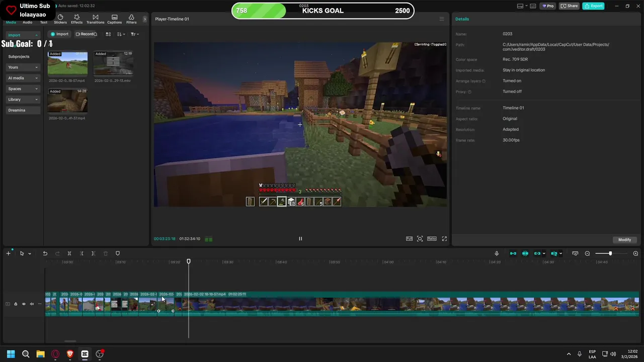Mute the main video track
Screen dimensions: 644x362
[x=32, y=304]
